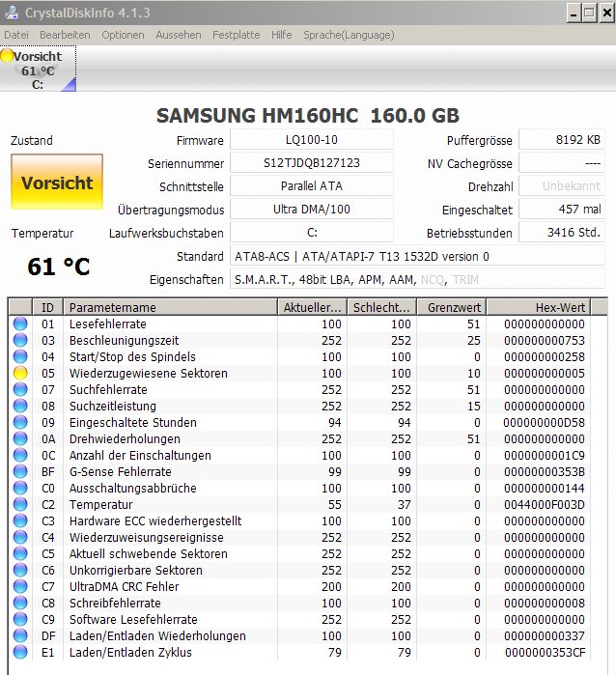Click the blue icon for Wiederzuweisungsereignisse
The height and width of the screenshot is (675, 616).
pyautogui.click(x=20, y=537)
